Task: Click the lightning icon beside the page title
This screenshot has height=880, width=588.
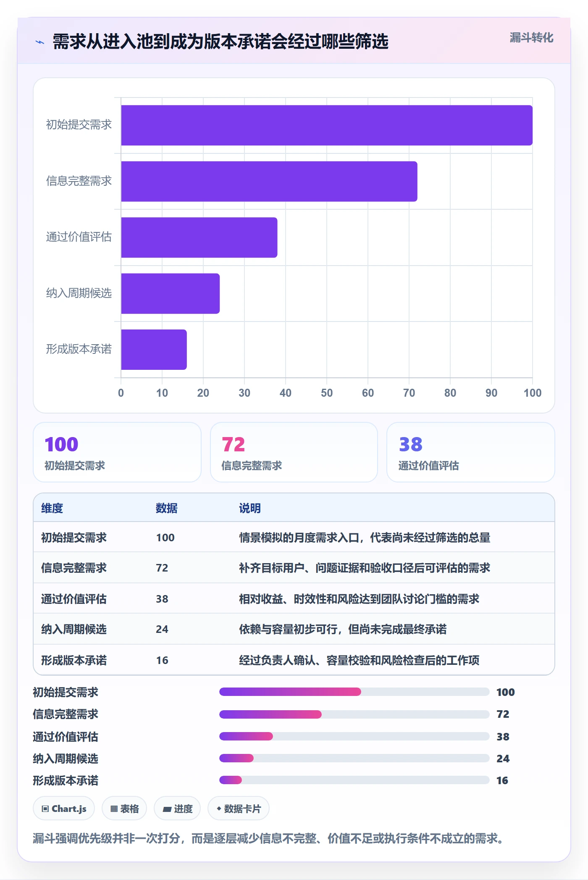Action: 40,42
